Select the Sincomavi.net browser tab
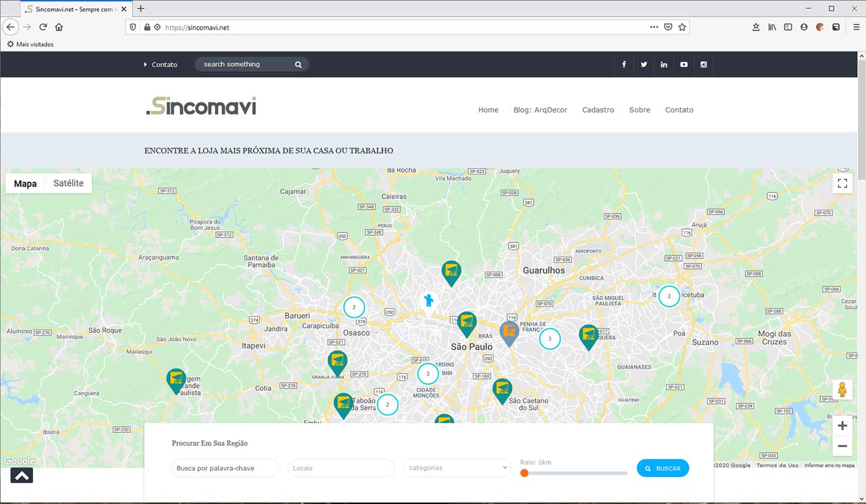 tap(76, 9)
